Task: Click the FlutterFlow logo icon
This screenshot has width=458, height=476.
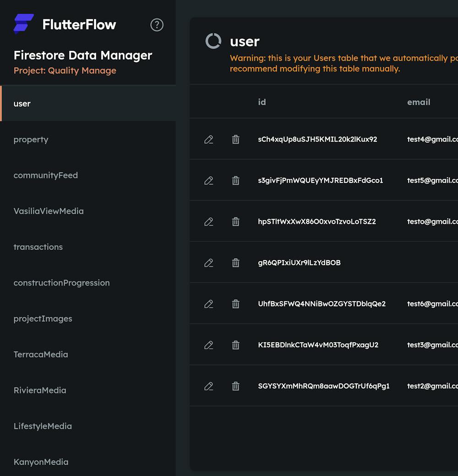Action: (24, 23)
